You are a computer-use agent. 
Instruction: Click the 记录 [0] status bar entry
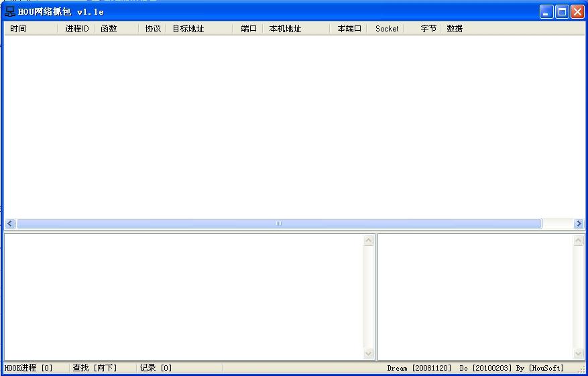[x=156, y=368]
